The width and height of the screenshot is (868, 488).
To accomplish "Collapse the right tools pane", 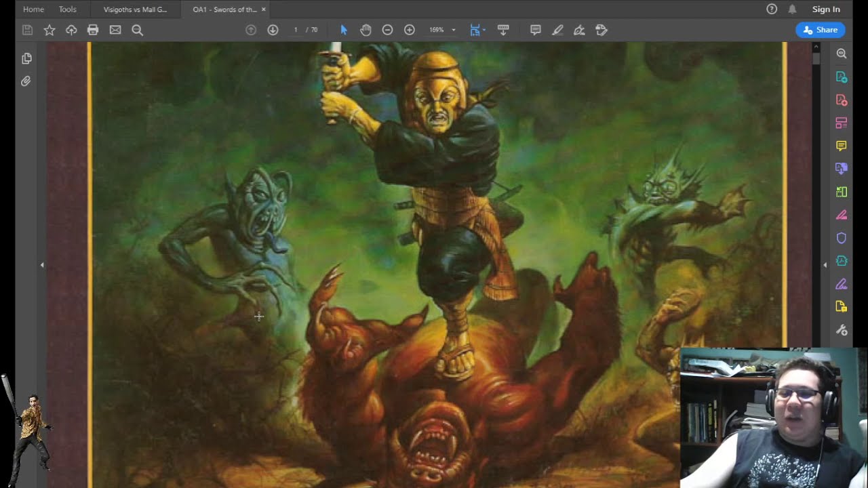I will click(825, 265).
